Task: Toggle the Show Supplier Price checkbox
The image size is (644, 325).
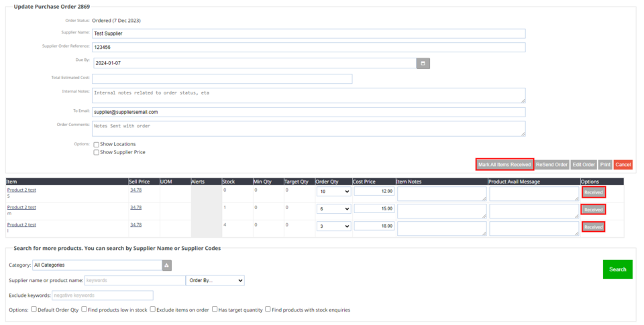Action: (x=97, y=152)
